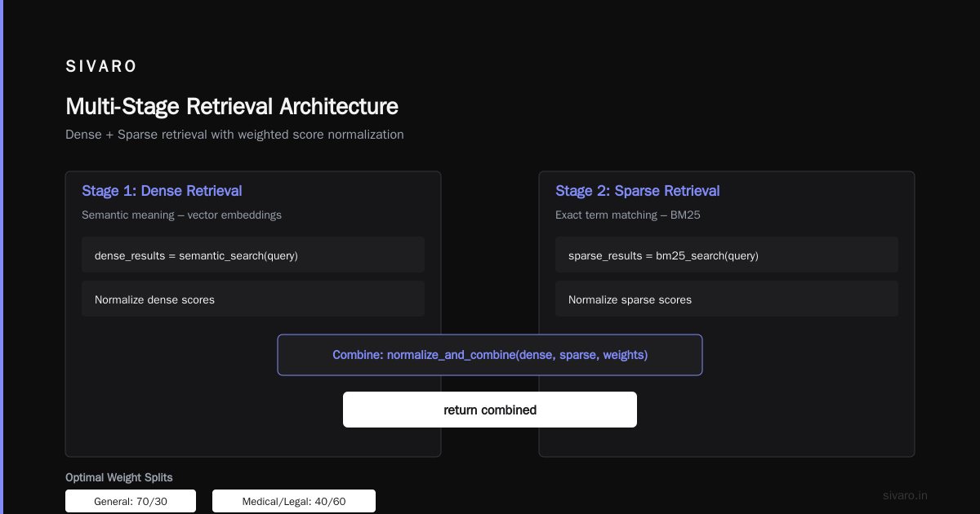Click the Medical/Legal: 40/60 weight chip
The height and width of the screenshot is (514, 980).
click(294, 501)
